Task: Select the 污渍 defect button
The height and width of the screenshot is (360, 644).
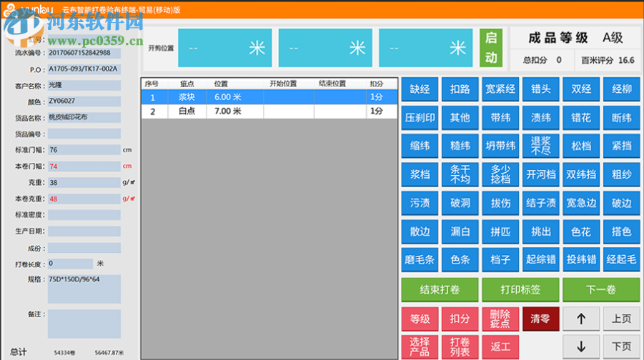Action: click(420, 203)
